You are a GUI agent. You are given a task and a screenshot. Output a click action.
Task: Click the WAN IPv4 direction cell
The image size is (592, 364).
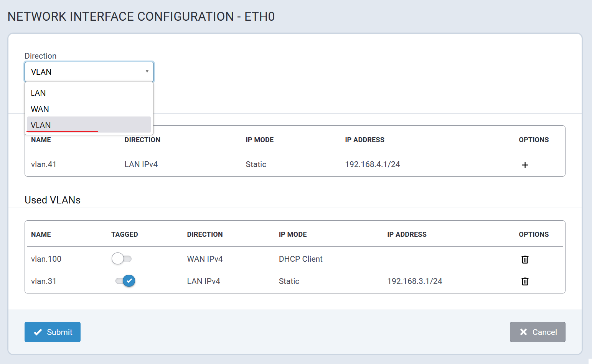204,259
